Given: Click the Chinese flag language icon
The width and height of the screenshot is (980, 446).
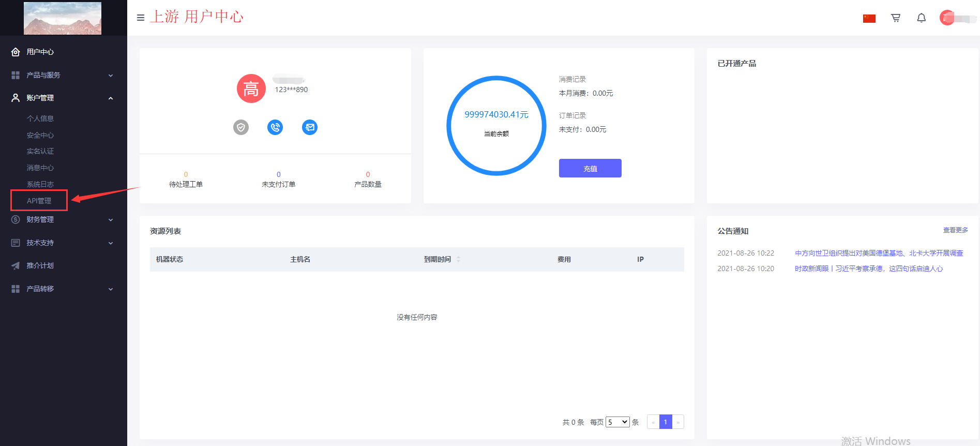Looking at the screenshot, I should pos(869,19).
